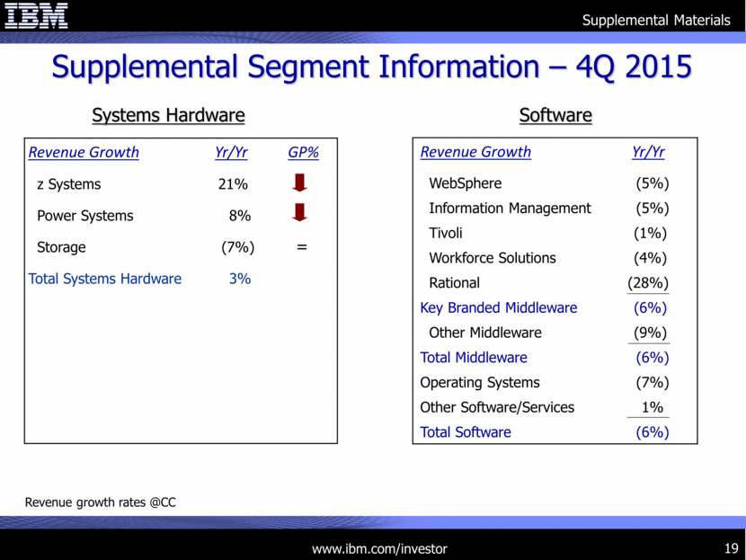Click the Systems Hardware Revenue Growth heading
The image size is (746, 560).
click(x=84, y=152)
